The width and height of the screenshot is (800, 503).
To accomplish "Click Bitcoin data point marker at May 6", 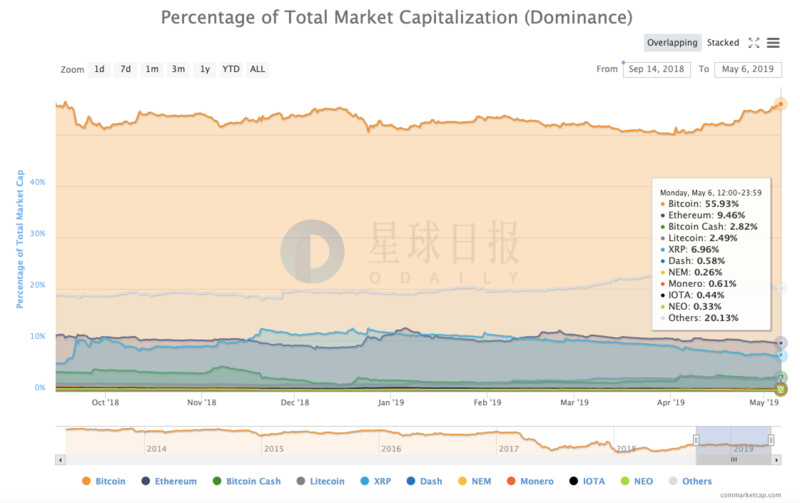I will pos(780,104).
